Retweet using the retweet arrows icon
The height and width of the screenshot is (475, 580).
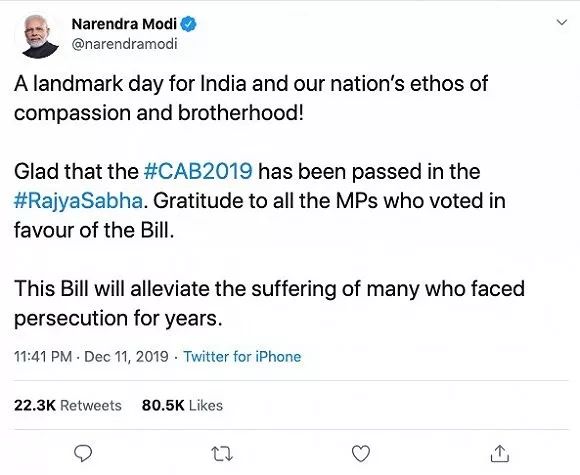coord(222,454)
